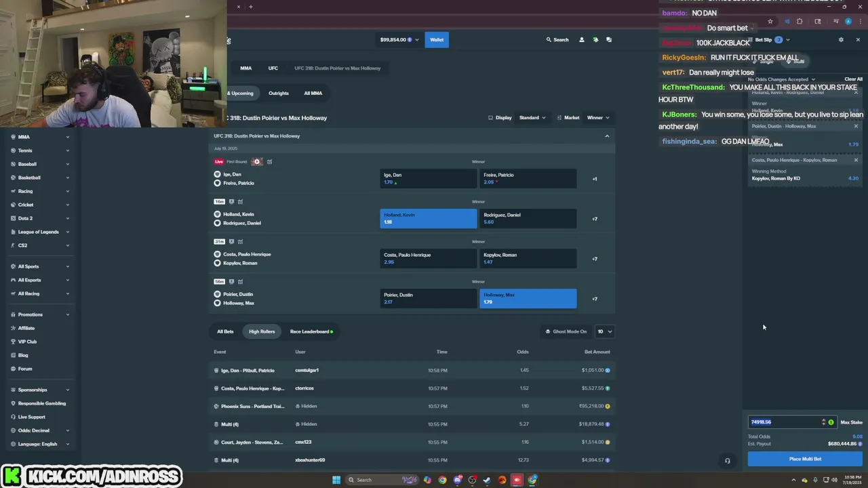Open Windows Start menu
The width and height of the screenshot is (868, 488).
click(x=336, y=480)
